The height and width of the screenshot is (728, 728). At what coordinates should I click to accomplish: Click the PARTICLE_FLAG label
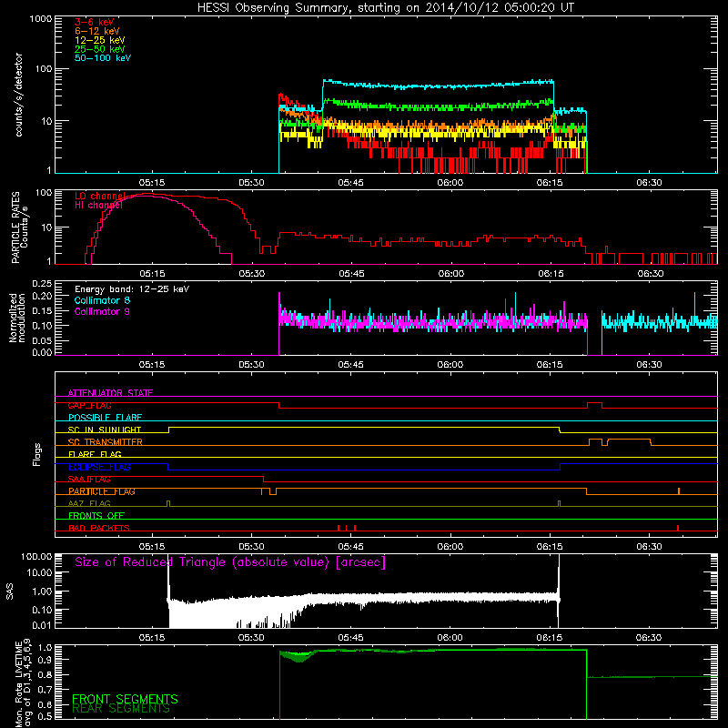click(102, 491)
